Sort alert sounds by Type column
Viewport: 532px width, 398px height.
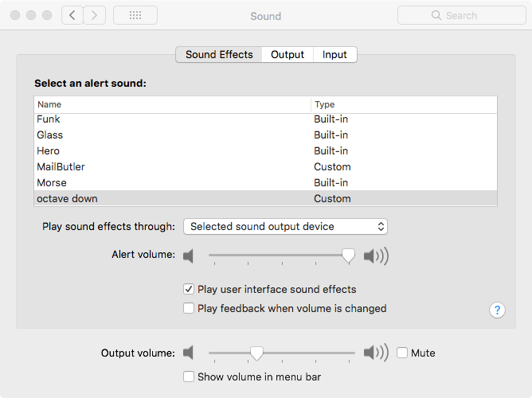click(x=404, y=104)
